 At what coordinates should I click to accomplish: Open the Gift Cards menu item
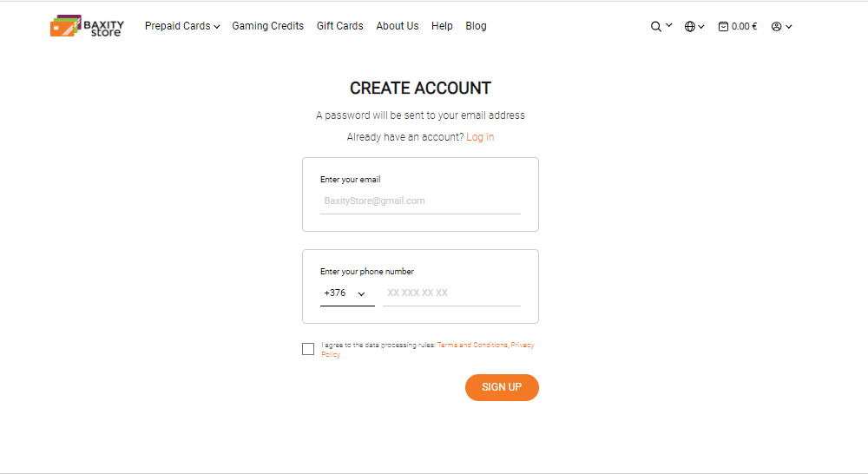[340, 26]
